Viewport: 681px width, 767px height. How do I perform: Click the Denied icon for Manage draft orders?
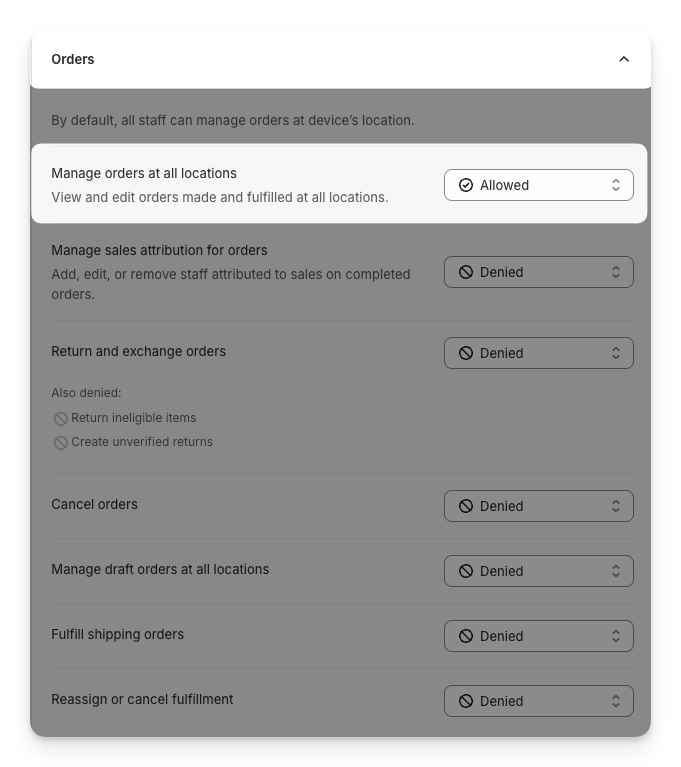[466, 571]
